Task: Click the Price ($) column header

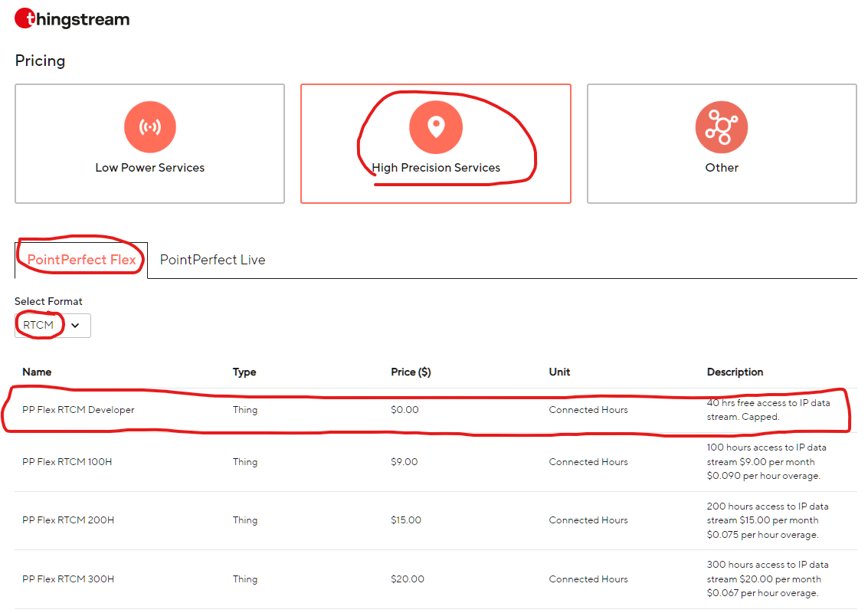Action: point(411,372)
